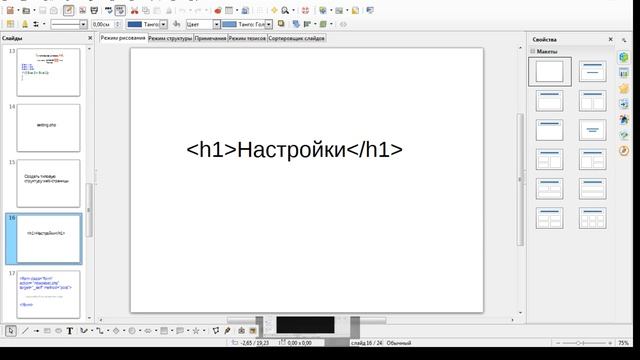Click the zoom percentage 75% in status bar
Image resolution: width=640 pixels, height=360 pixels.
click(x=623, y=343)
